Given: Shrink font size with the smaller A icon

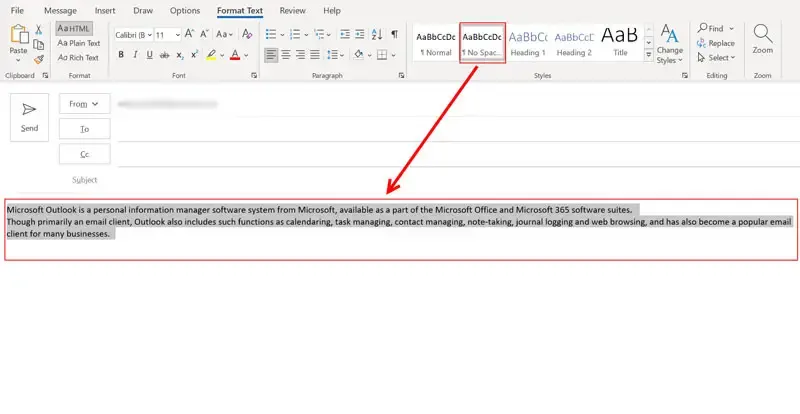Looking at the screenshot, I should pos(204,34).
